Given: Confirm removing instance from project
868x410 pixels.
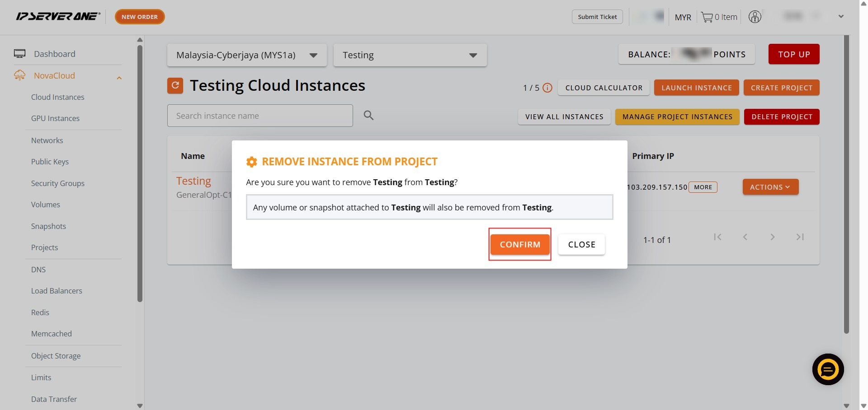Looking at the screenshot, I should 520,244.
